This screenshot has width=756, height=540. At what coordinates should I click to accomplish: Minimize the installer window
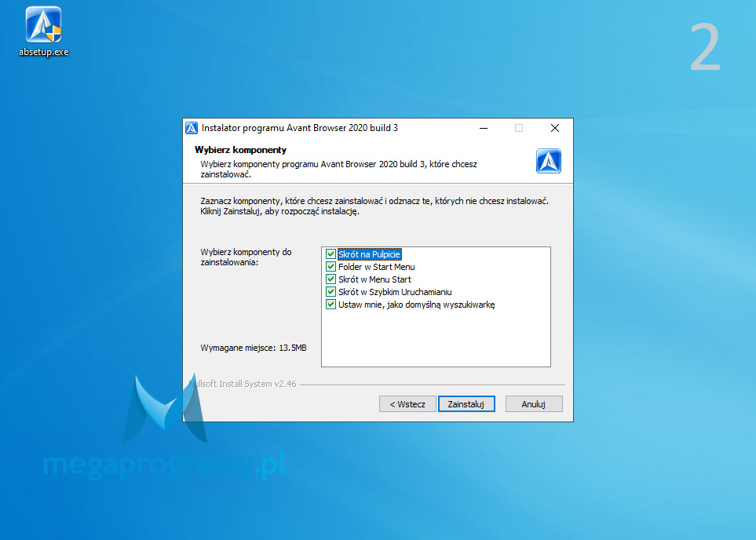tap(484, 128)
